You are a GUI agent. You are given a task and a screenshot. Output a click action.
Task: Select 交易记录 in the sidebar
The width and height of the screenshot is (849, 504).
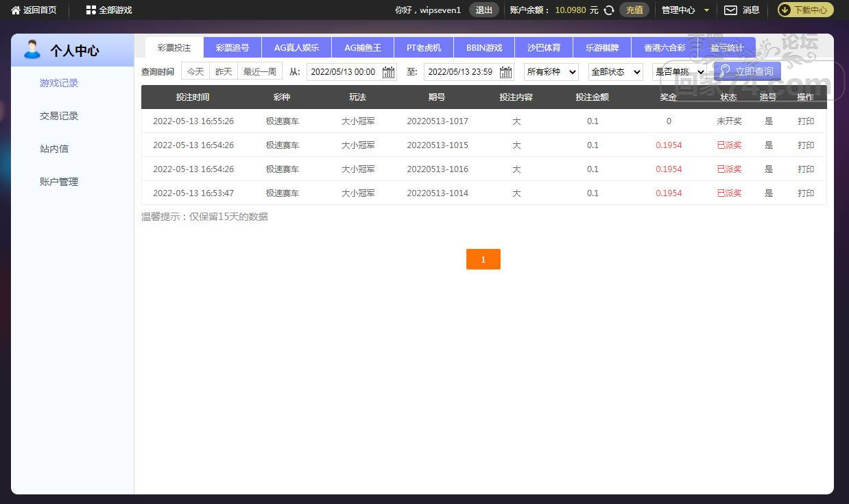click(59, 116)
